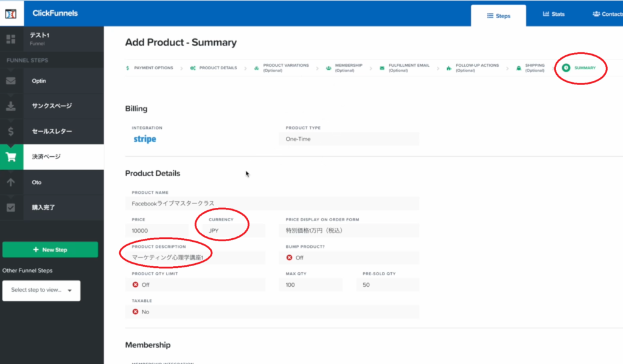
Task: Open the Optin funnel step
Action: (52, 81)
